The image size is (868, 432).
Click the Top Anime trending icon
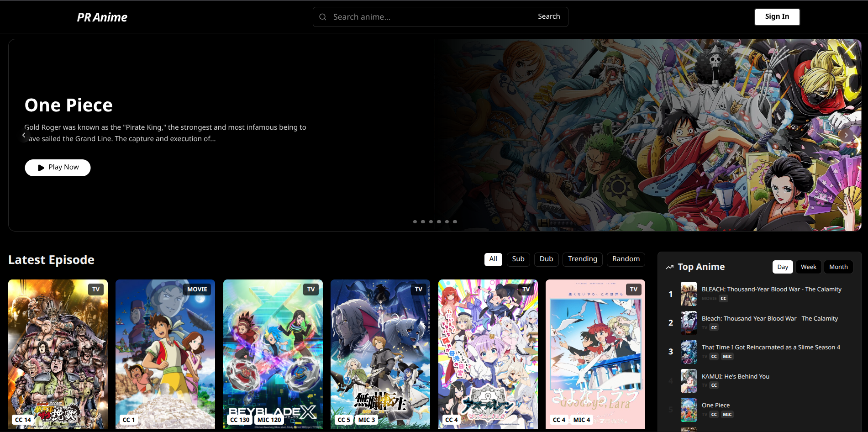coord(670,267)
